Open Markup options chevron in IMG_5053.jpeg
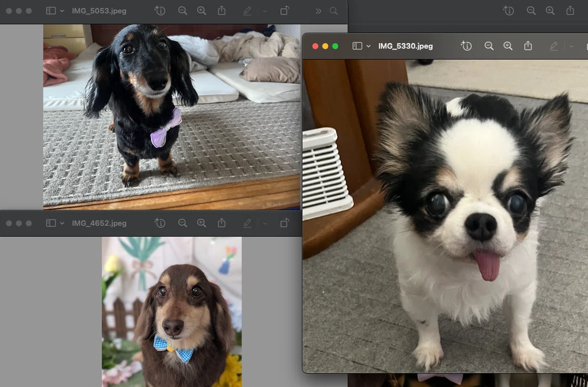 265,11
